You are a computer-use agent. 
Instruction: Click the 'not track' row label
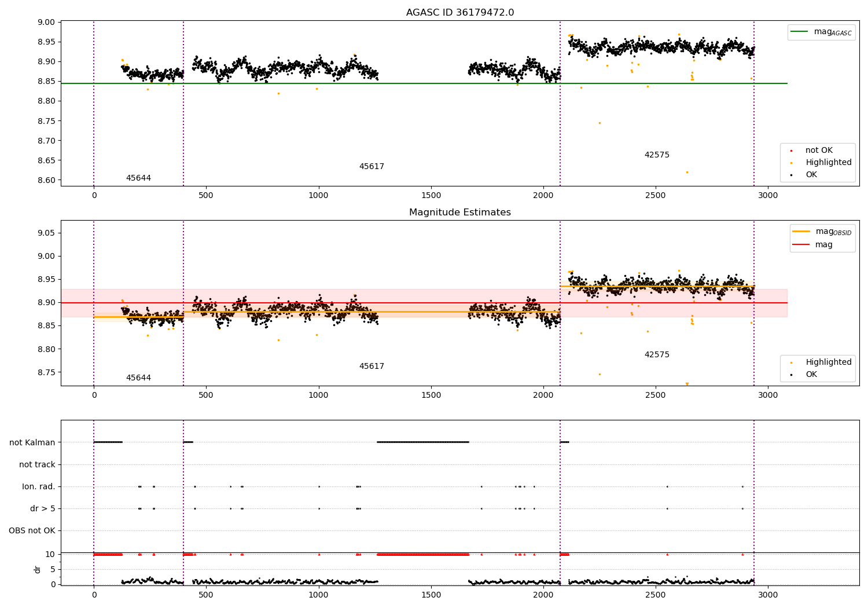(x=37, y=464)
